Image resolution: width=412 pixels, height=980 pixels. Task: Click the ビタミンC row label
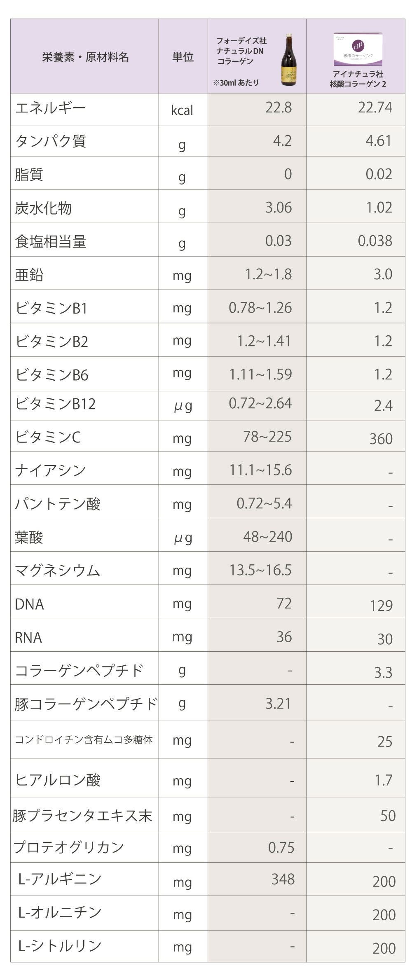[x=48, y=437]
